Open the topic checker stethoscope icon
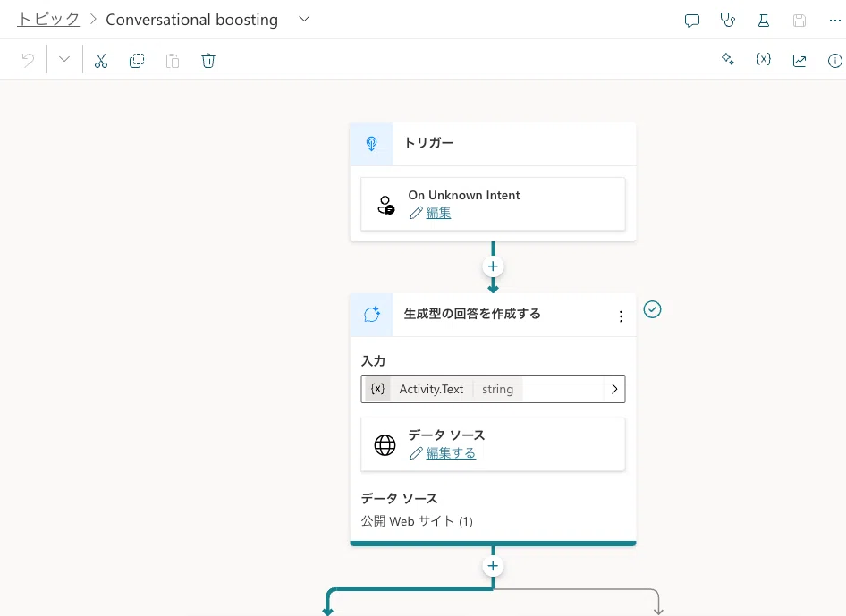Screen dimensions: 846x616 click(x=727, y=20)
